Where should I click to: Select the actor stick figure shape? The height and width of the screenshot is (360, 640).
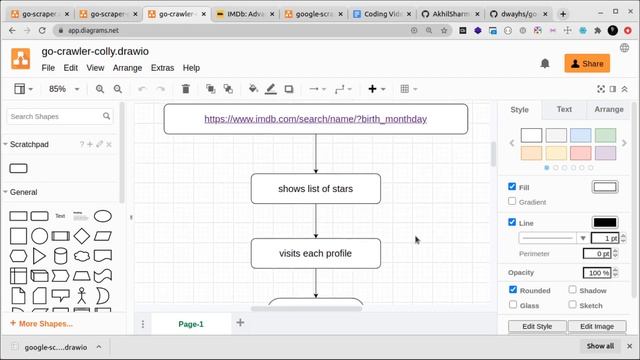82,296
